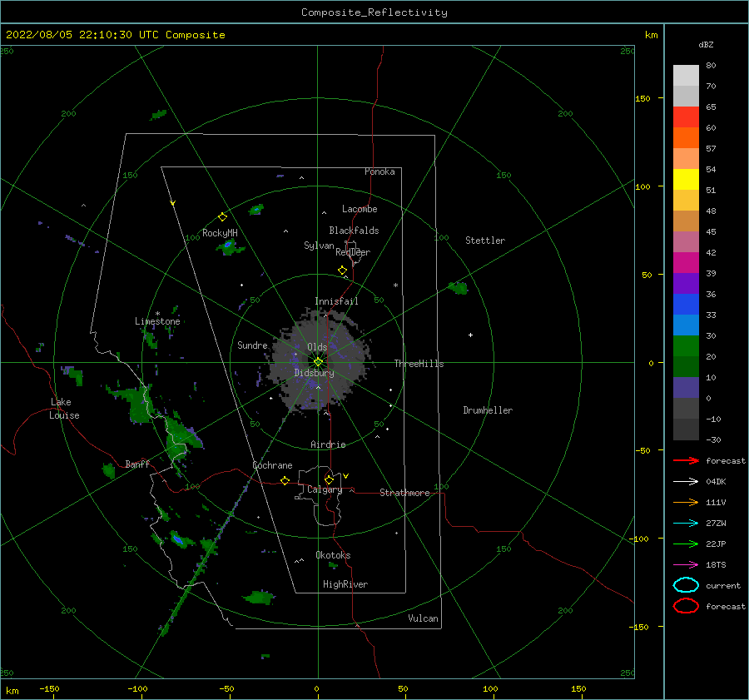Click the Drumheller label
The height and width of the screenshot is (700, 749).
(x=488, y=410)
